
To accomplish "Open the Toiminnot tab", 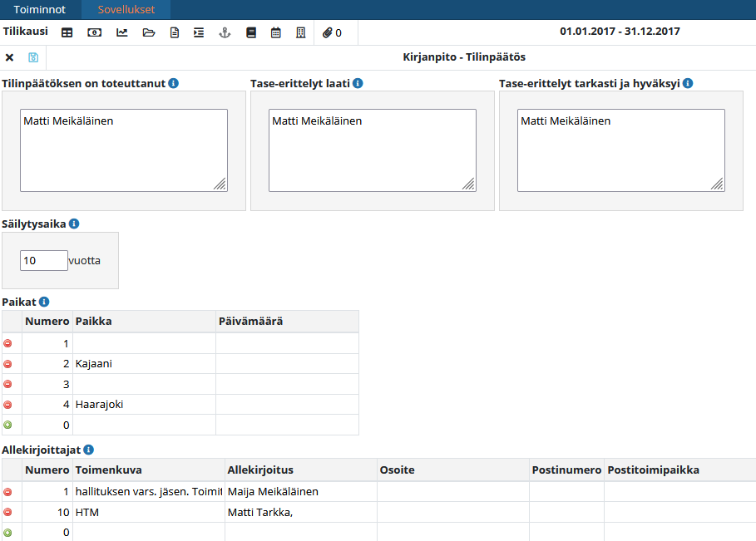I will coord(40,9).
